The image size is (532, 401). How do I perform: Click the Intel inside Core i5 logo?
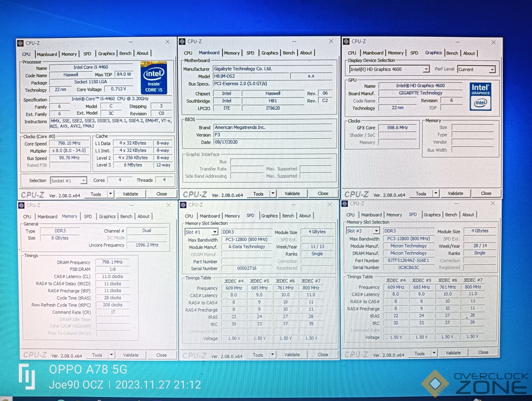(x=154, y=78)
